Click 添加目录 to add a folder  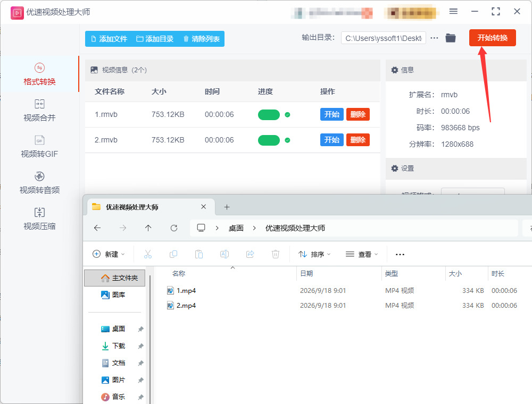155,39
